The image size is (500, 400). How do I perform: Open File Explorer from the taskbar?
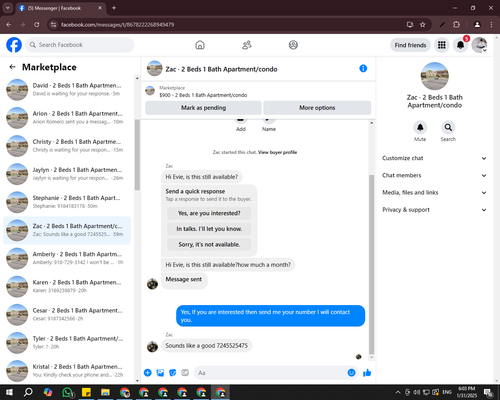105,392
